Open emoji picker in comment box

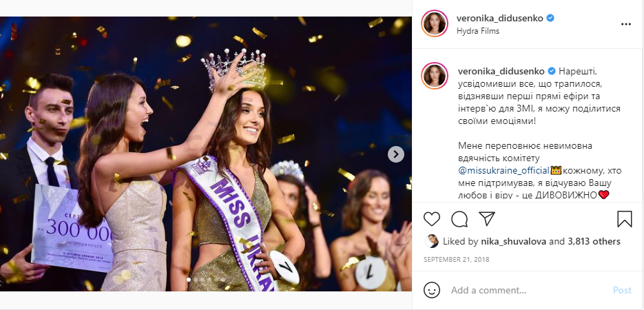point(432,290)
